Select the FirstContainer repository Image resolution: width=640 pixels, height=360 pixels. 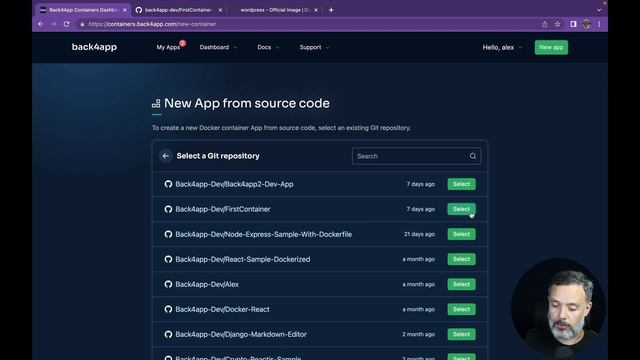461,209
